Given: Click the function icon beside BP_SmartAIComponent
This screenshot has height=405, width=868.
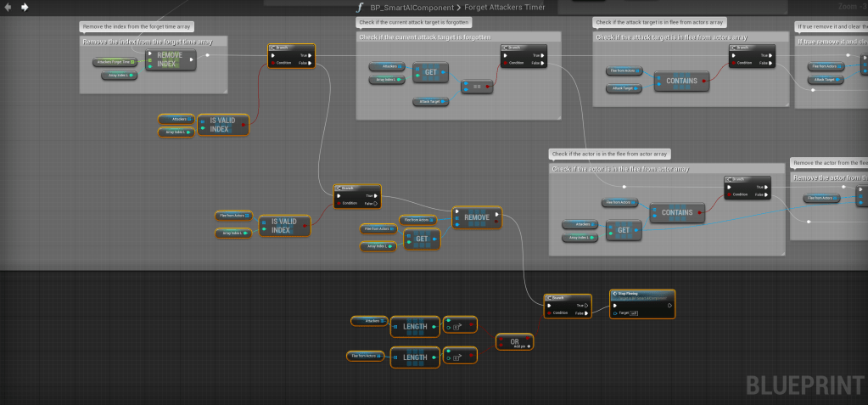Looking at the screenshot, I should click(361, 7).
